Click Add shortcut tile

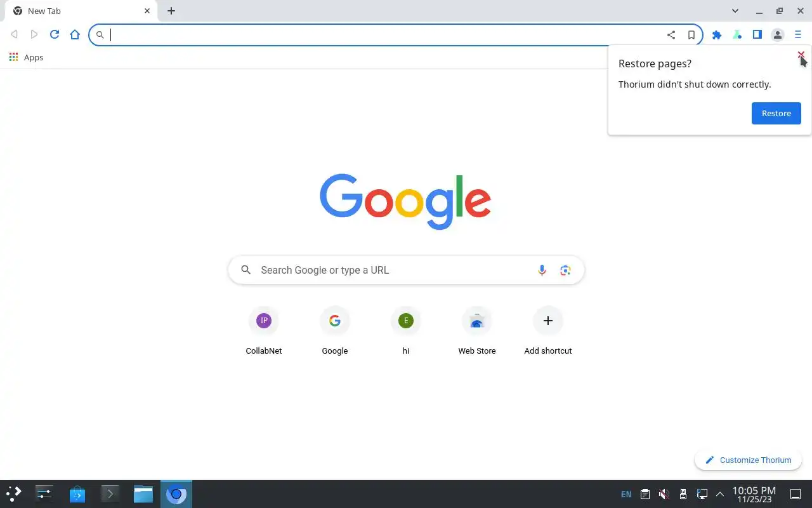(548, 331)
